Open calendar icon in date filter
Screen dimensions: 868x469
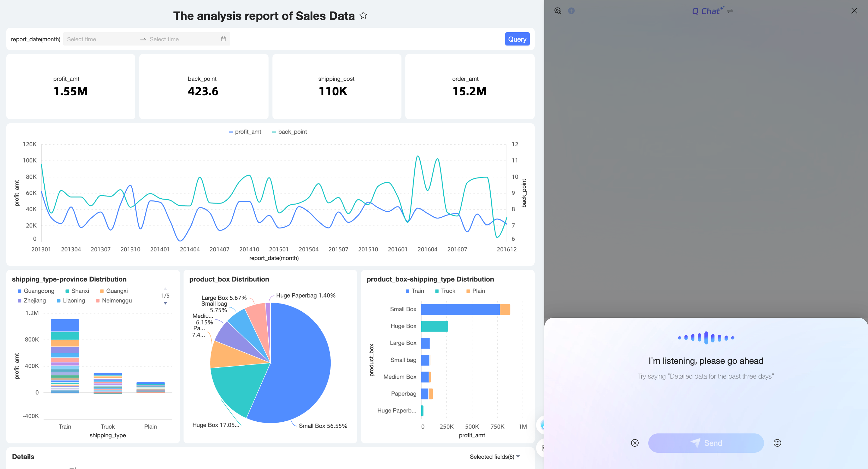(223, 39)
